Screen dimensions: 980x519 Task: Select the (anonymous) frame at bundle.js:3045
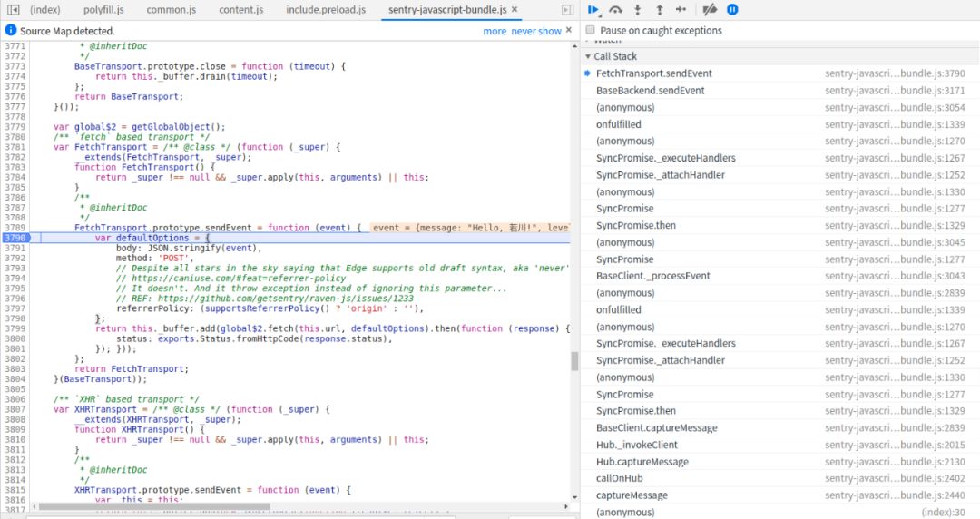coord(780,242)
